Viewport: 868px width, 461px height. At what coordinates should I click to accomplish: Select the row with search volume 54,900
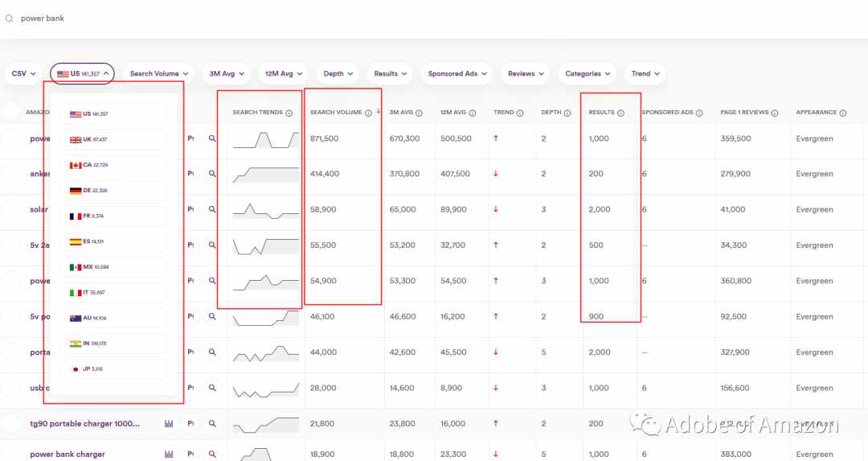tap(10, 281)
